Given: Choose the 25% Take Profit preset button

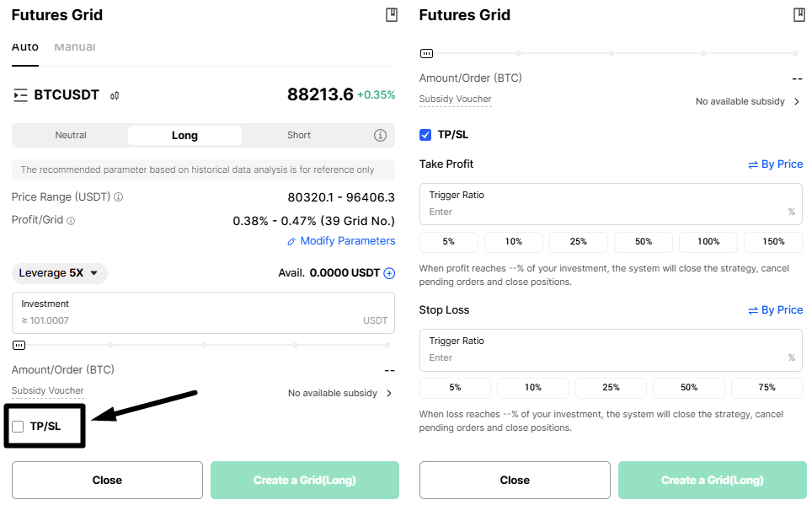Looking at the screenshot, I should [x=579, y=242].
